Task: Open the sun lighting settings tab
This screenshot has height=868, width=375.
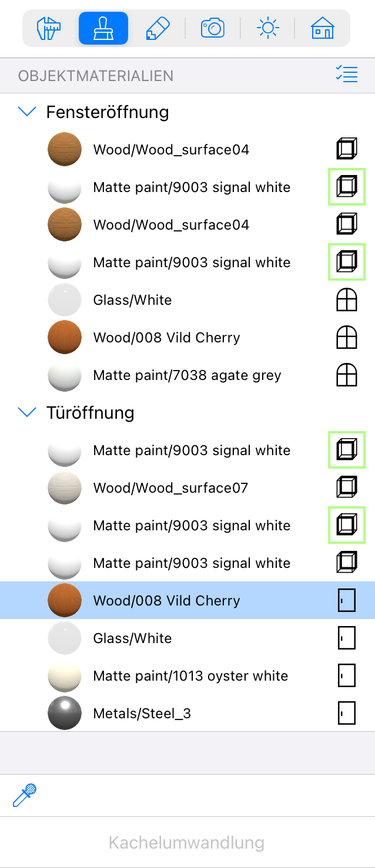Action: click(268, 28)
